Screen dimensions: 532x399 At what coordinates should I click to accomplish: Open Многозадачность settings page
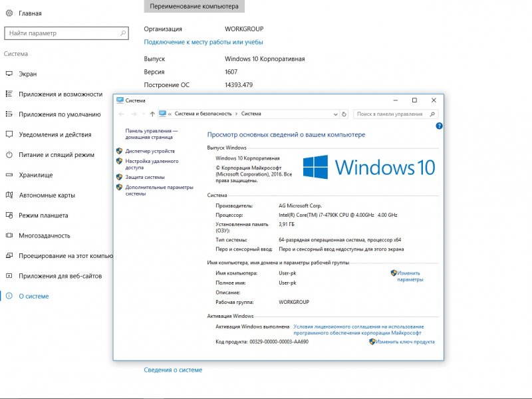tap(45, 235)
